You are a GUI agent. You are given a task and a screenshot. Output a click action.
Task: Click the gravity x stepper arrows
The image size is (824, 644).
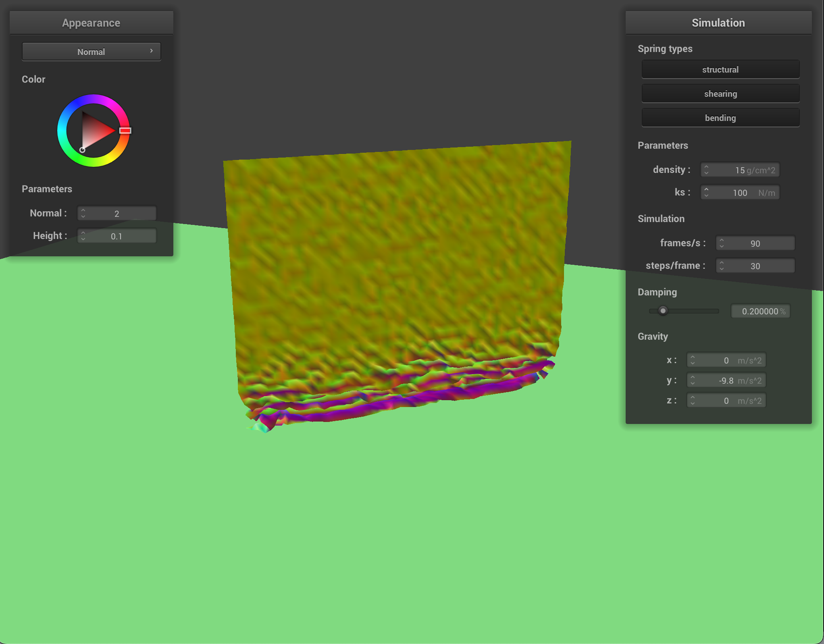[x=693, y=360]
